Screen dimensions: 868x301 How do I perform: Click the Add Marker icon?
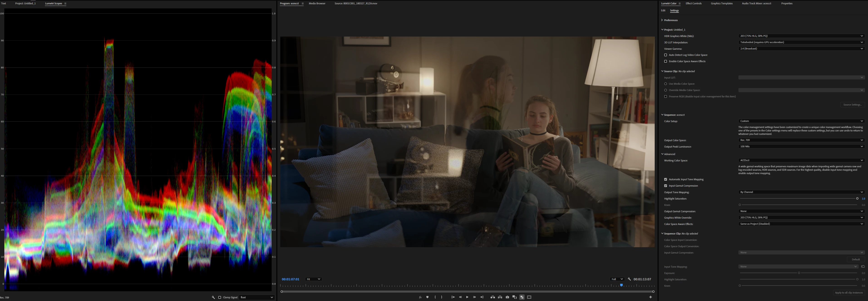(427, 297)
